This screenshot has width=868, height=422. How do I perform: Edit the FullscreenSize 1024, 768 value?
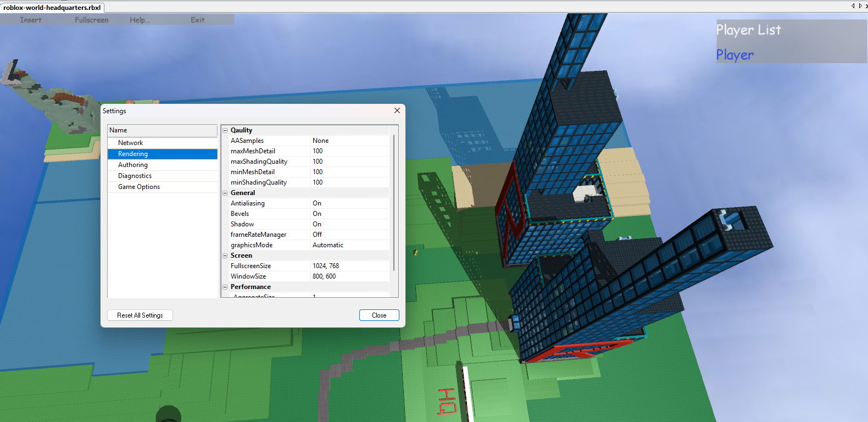[350, 266]
